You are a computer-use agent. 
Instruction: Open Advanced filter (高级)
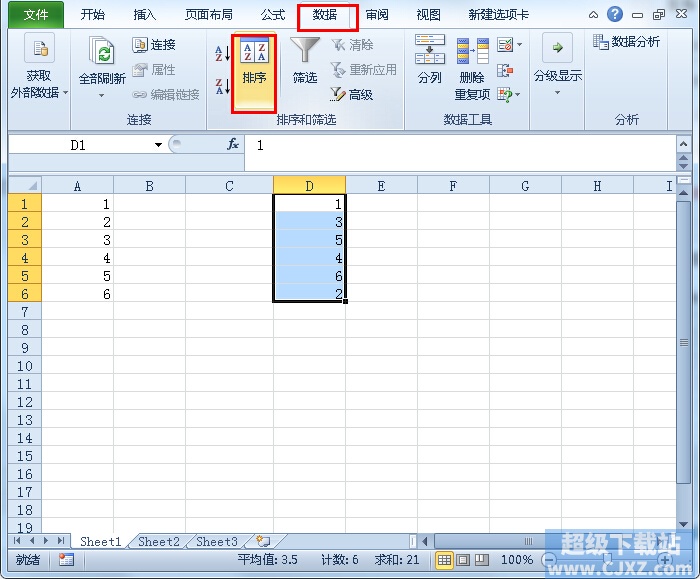pos(352,94)
